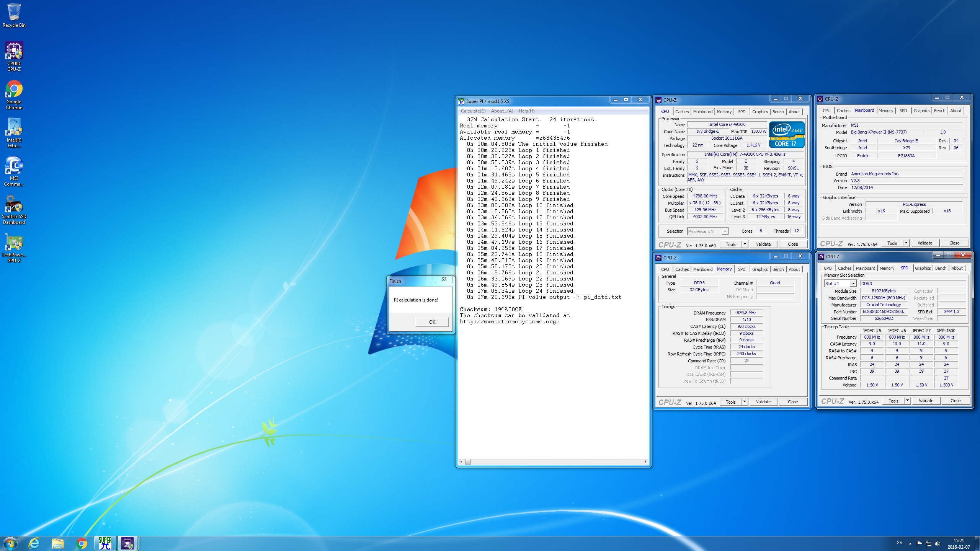
Task: Select MSI Command Center desktop icon
Action: [14, 171]
